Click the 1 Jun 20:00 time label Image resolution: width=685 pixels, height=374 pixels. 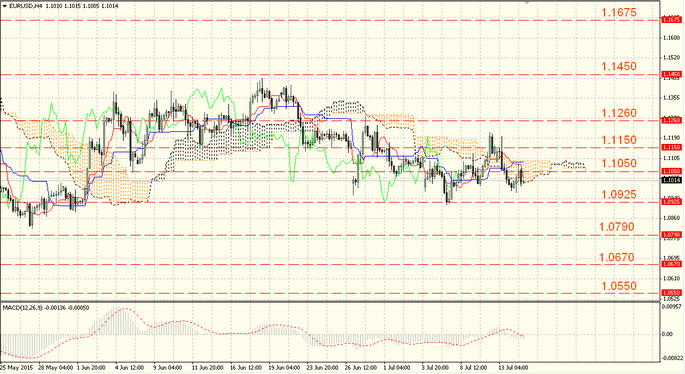tap(91, 368)
